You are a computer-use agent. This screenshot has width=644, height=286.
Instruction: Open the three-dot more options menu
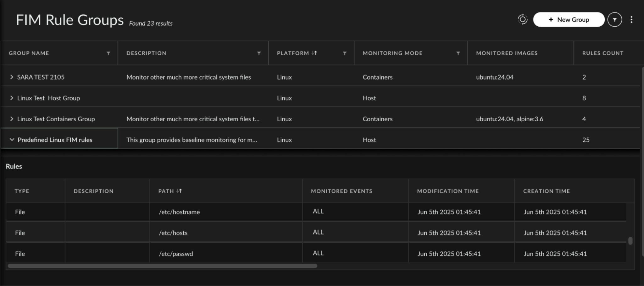click(x=631, y=19)
